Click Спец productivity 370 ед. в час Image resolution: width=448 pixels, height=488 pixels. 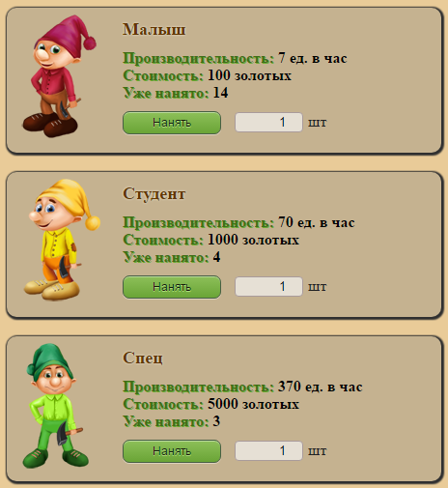point(321,387)
